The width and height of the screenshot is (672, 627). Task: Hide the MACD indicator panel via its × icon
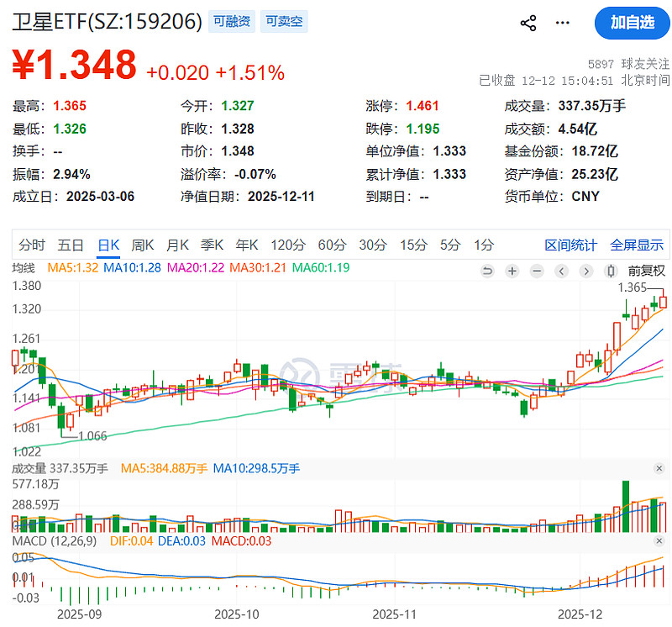(x=659, y=542)
